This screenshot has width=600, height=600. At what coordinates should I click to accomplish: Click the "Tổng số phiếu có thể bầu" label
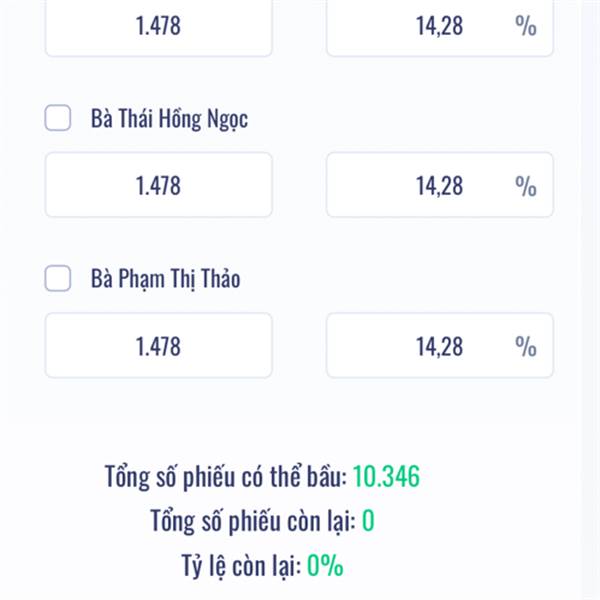[225, 477]
